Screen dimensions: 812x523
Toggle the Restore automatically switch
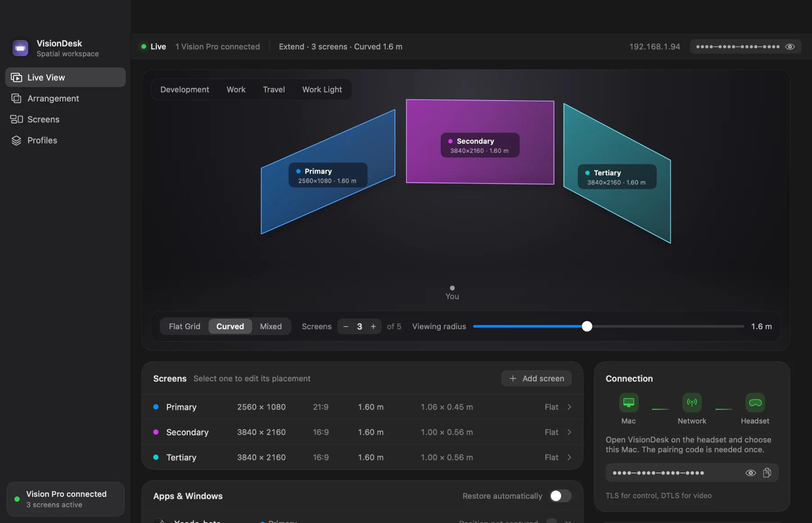561,496
